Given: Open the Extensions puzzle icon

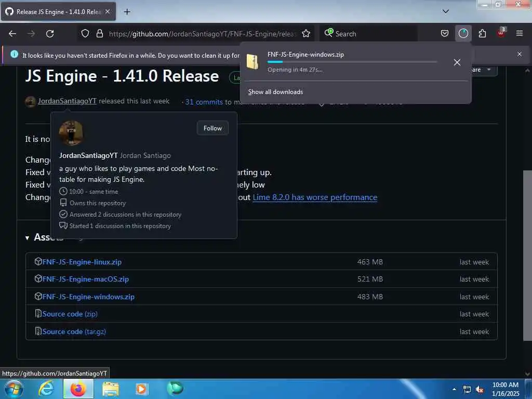Looking at the screenshot, I should [x=482, y=33].
